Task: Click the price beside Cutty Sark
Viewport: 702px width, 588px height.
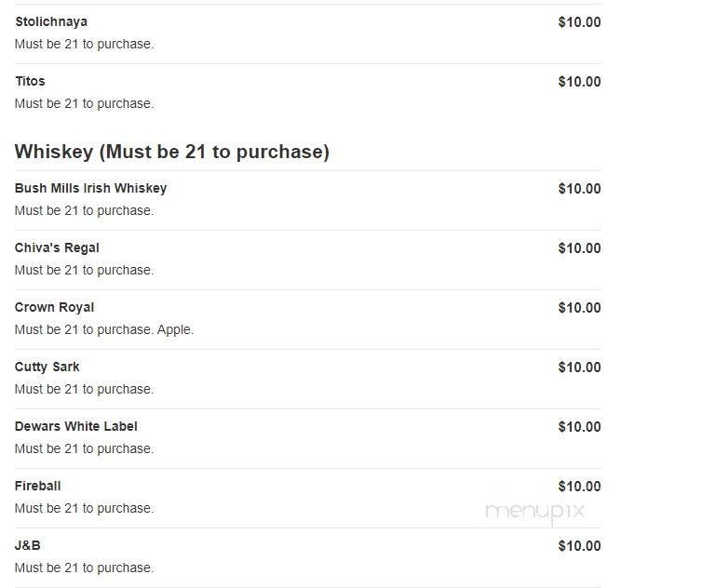Action: 579,367
